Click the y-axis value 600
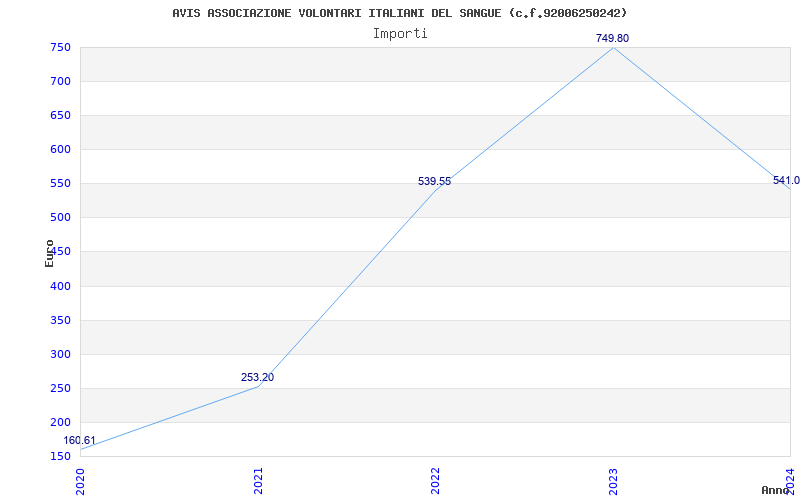The height and width of the screenshot is (500, 800). click(x=60, y=149)
